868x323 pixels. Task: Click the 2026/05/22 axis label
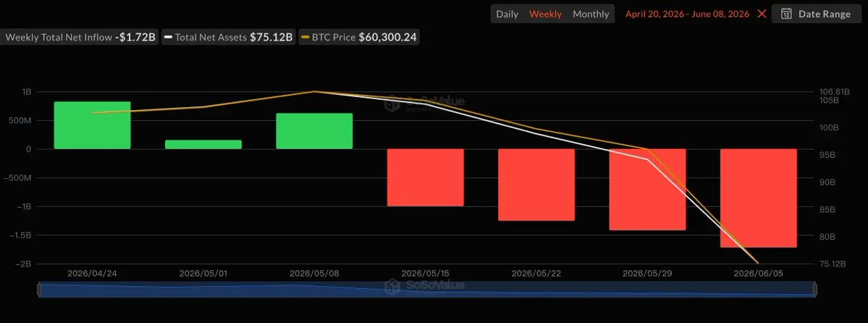point(536,273)
